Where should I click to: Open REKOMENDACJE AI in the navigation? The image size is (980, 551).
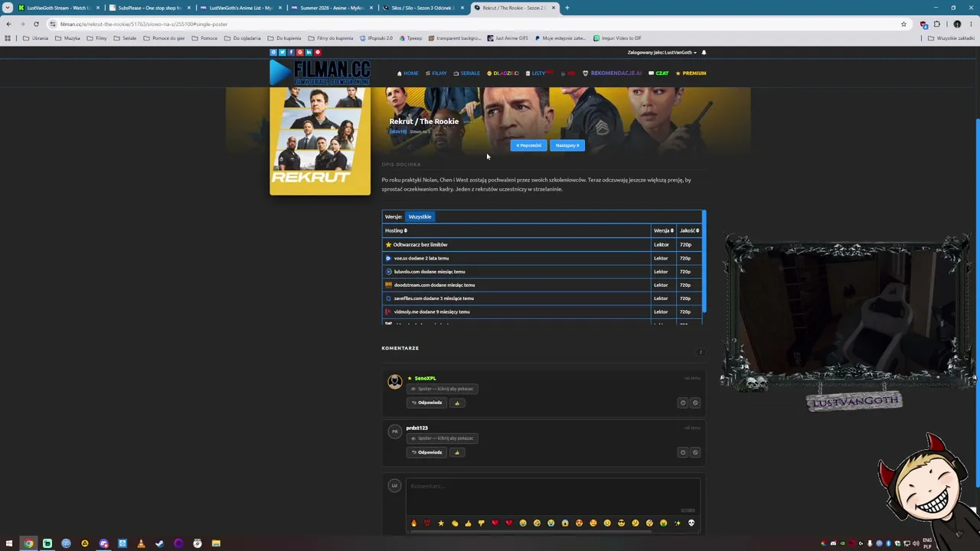tap(612, 73)
